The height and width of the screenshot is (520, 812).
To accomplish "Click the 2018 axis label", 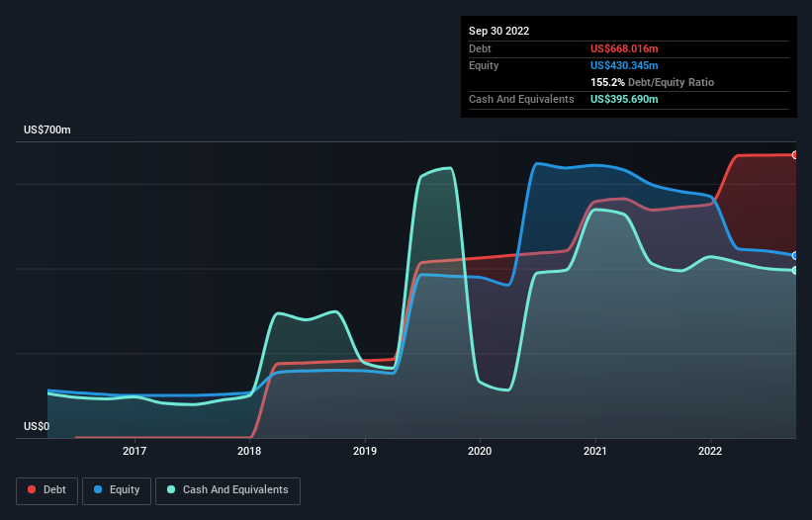I will point(249,451).
